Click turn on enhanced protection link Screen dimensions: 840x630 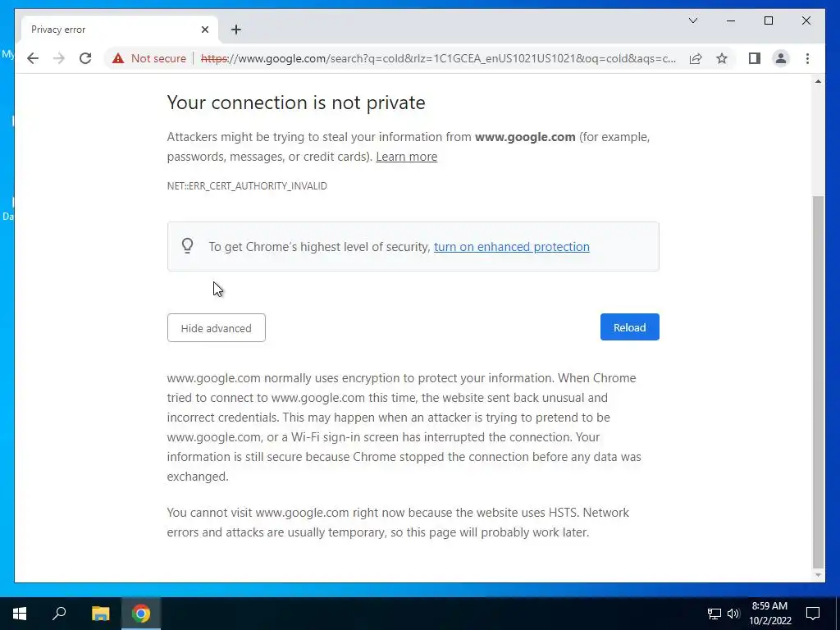pyautogui.click(x=511, y=247)
